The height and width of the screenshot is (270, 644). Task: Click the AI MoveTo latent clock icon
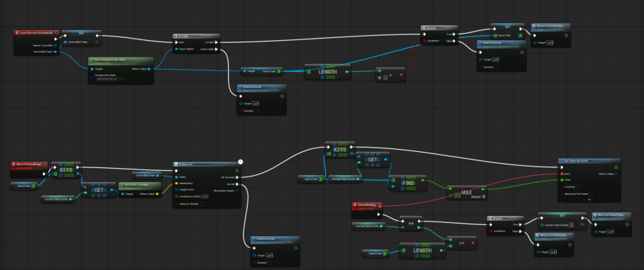(241, 162)
